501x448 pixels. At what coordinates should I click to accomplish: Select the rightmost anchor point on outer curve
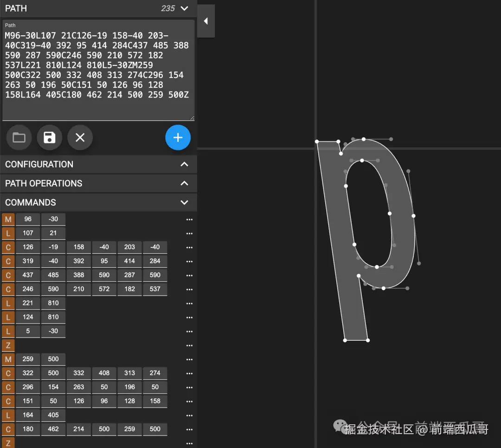click(x=413, y=216)
